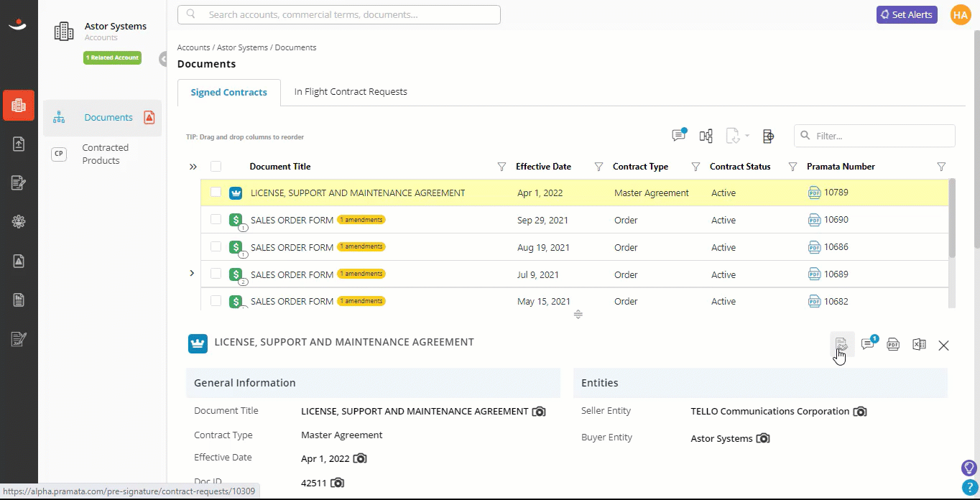Viewport: 980px width, 500px height.
Task: Check the Sales Order Form row dated May 15, 2021
Action: pyautogui.click(x=216, y=301)
